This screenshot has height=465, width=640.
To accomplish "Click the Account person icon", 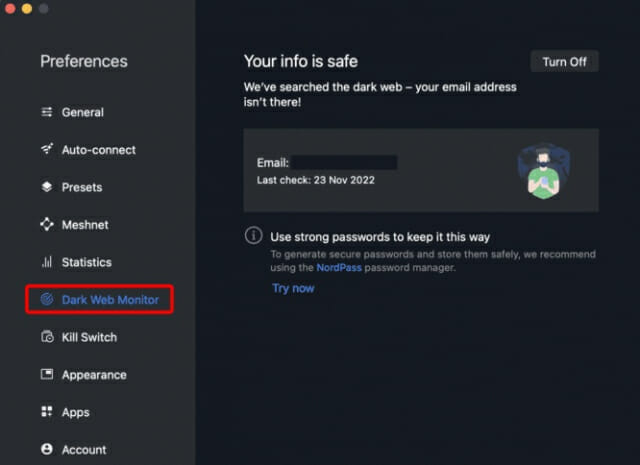I will 46,449.
